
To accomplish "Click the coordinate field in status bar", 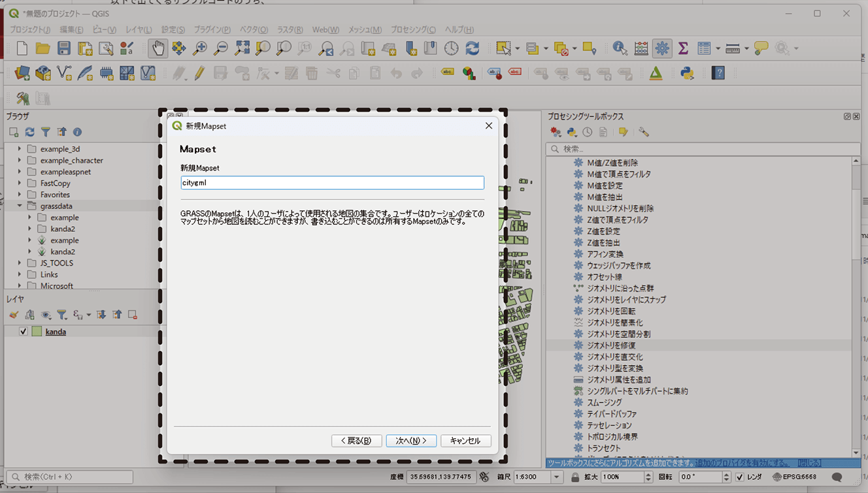I will click(x=442, y=477).
